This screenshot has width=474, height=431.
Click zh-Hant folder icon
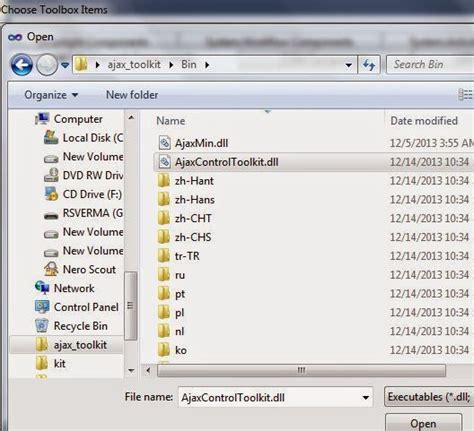coord(164,181)
